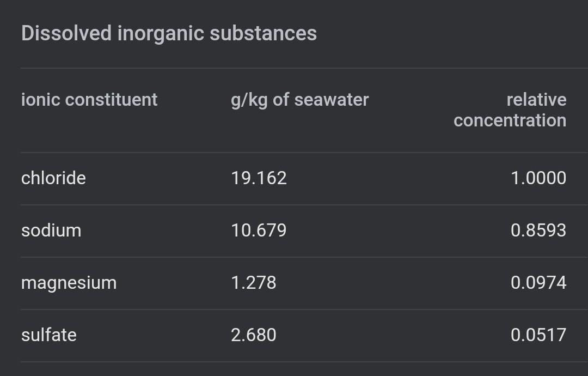Click the 'sulfate' row label

click(x=48, y=335)
